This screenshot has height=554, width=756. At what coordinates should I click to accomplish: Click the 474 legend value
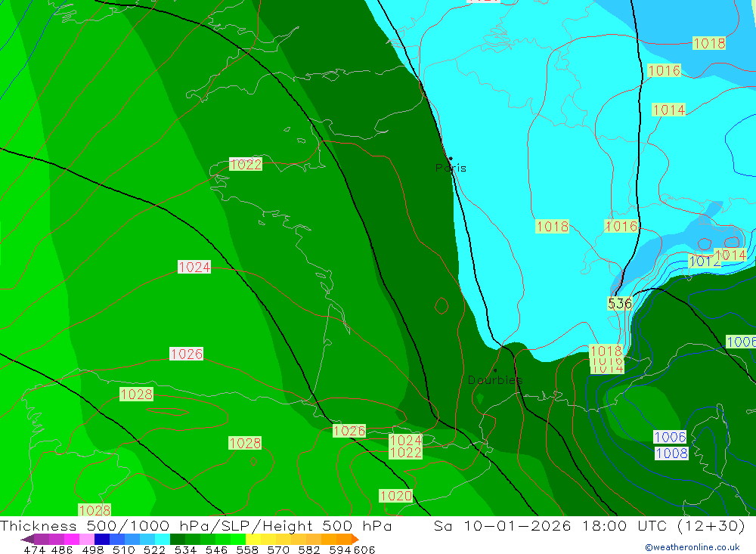point(34,550)
